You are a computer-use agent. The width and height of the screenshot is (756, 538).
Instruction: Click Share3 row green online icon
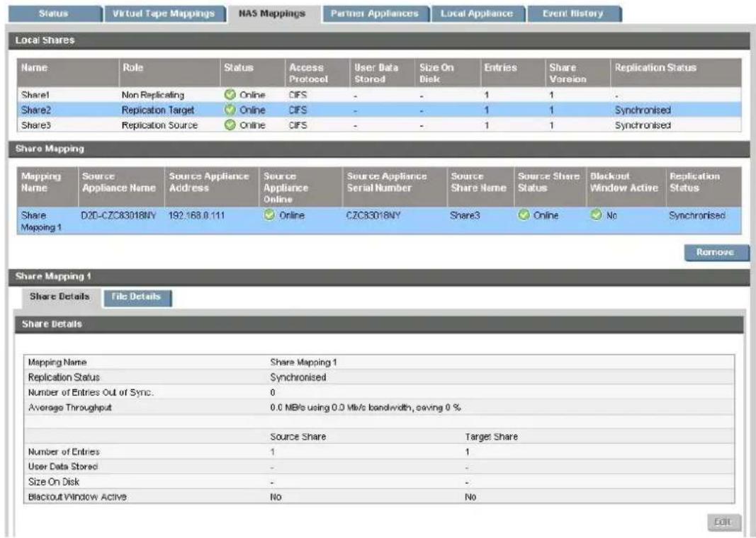[x=230, y=125]
